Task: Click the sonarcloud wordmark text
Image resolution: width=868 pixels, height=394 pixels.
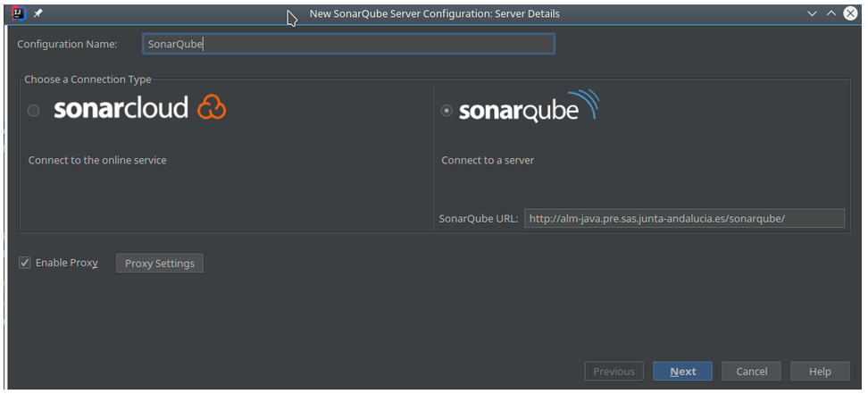Action: point(121,107)
